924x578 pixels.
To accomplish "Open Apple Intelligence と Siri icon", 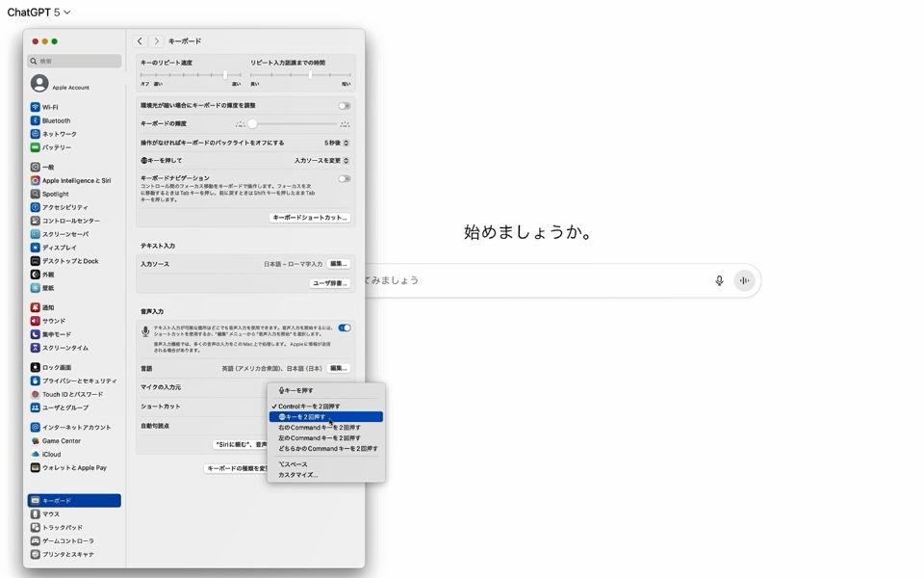I will pos(36,180).
